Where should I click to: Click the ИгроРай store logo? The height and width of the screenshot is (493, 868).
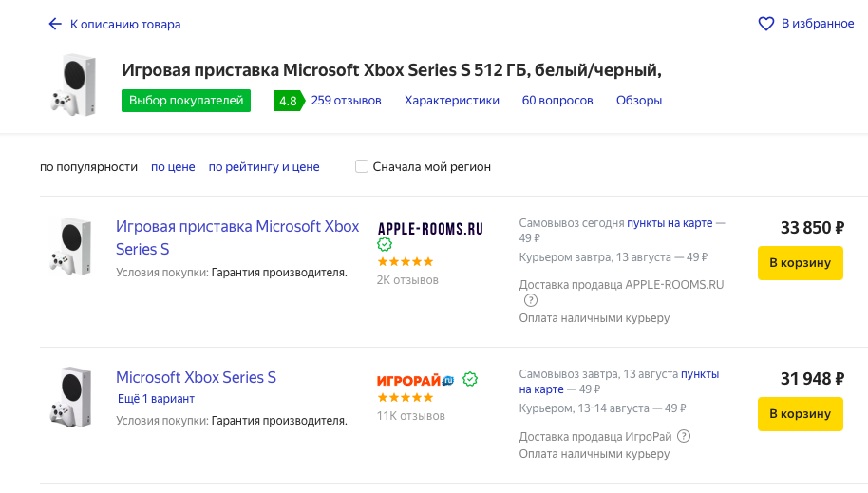coord(416,380)
